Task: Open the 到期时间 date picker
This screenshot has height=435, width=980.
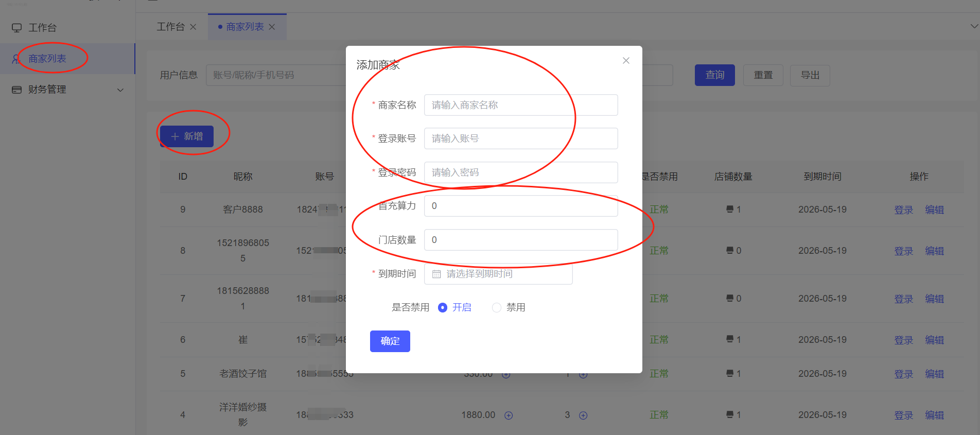Action: pyautogui.click(x=498, y=274)
